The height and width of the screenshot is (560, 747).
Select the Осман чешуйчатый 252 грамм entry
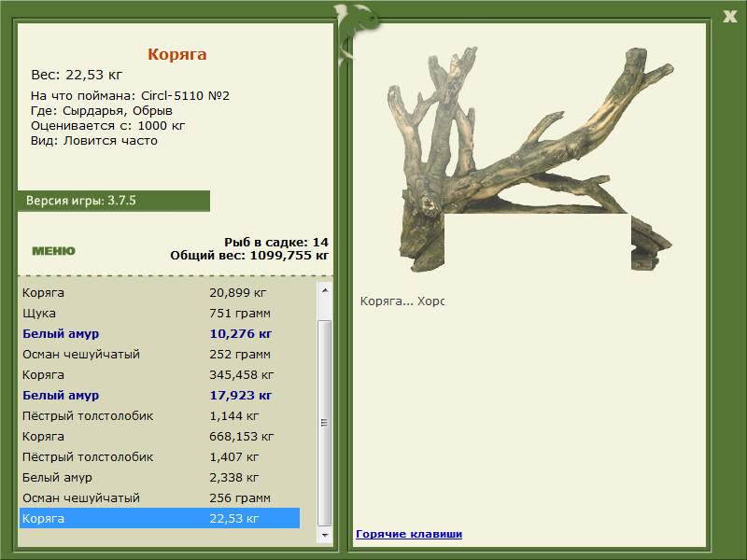160,355
